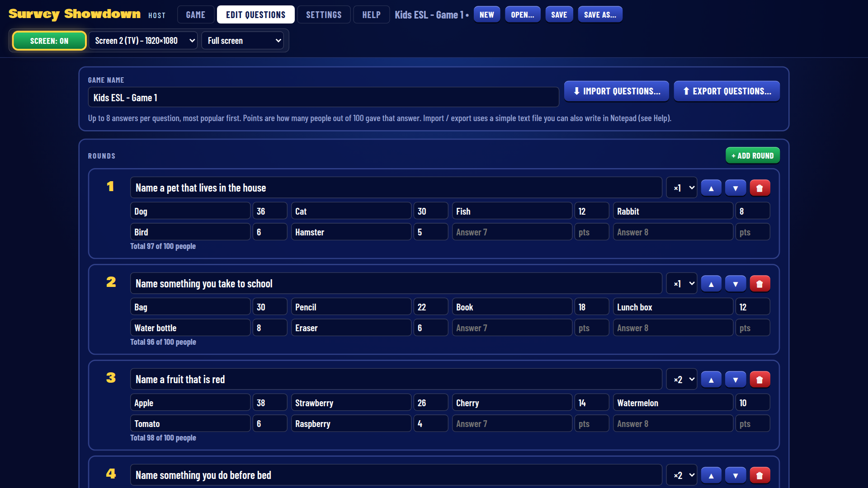
Task: Move round 3 down with arrow icon
Action: coord(736,380)
